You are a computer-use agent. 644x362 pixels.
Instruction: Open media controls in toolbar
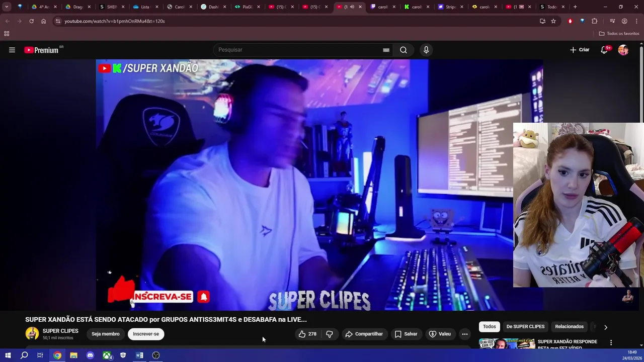tap(612, 21)
